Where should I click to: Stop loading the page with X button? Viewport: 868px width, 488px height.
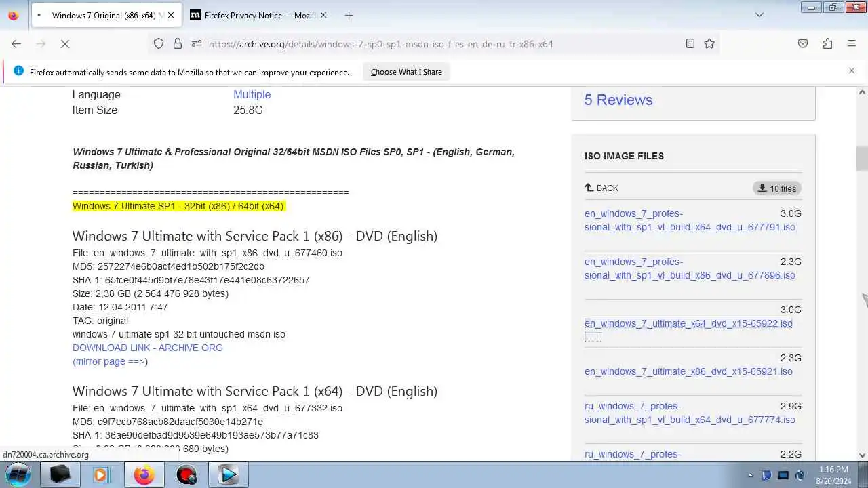coord(65,43)
